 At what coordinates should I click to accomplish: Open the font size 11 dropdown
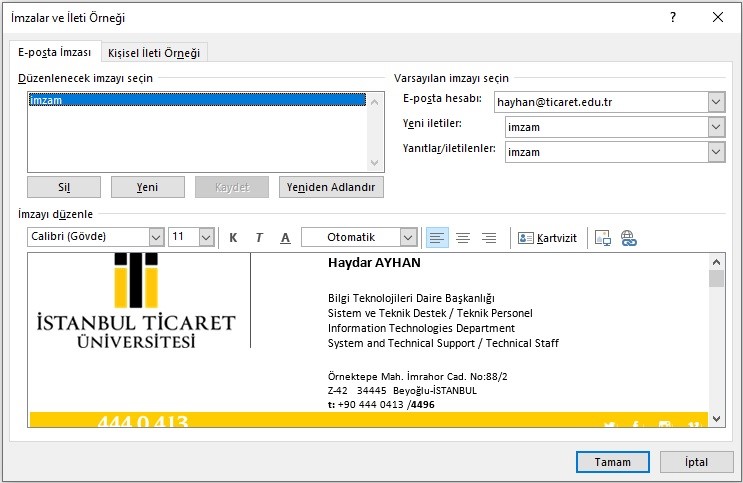[206, 237]
